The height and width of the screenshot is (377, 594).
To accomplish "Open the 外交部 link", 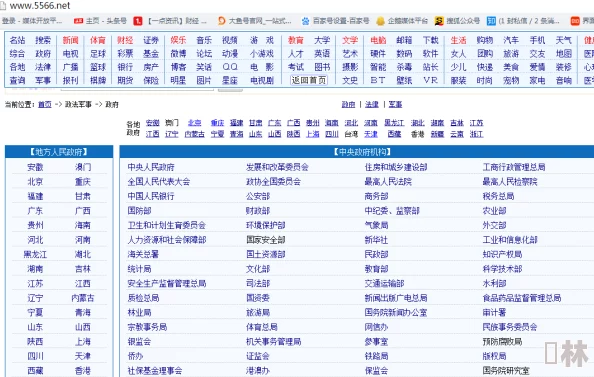I will (494, 225).
